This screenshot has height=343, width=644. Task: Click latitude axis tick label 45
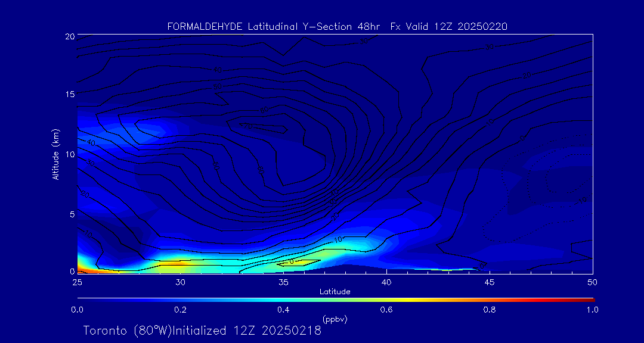coord(490,282)
